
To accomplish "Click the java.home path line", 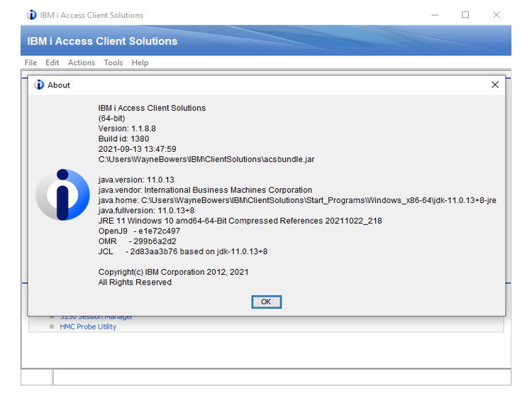I will pos(297,200).
